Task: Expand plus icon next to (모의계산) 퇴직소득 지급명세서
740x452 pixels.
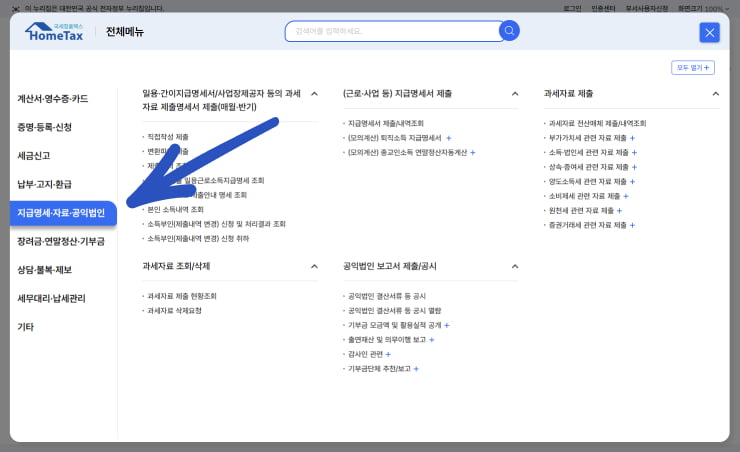Action: [449, 138]
